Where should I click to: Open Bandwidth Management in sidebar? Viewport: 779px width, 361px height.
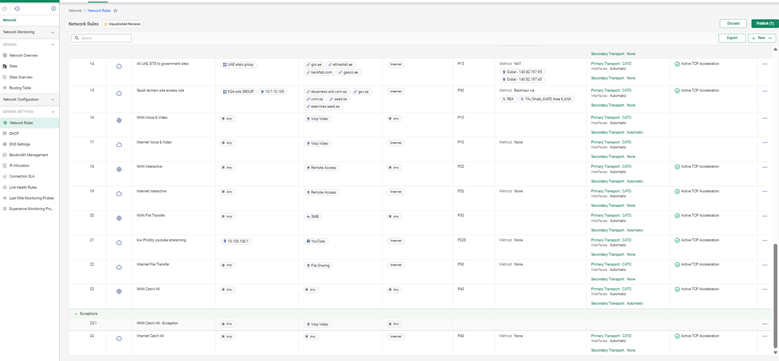tap(28, 155)
